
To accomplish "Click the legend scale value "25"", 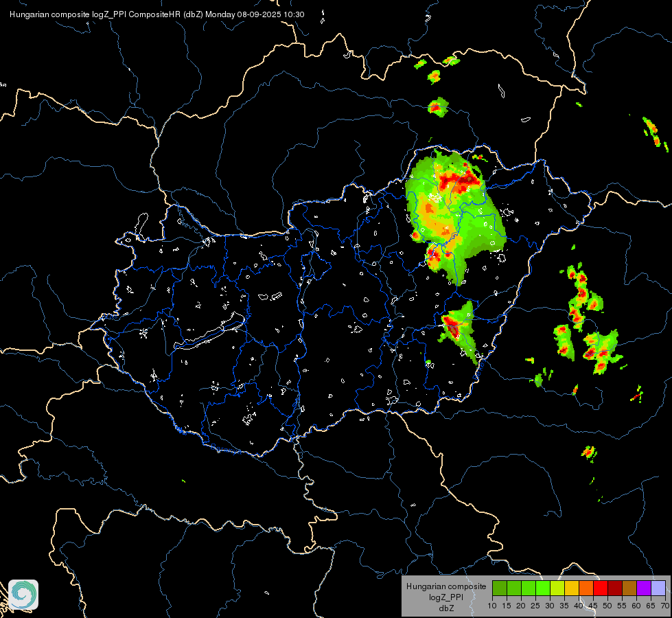I will click(x=535, y=606).
